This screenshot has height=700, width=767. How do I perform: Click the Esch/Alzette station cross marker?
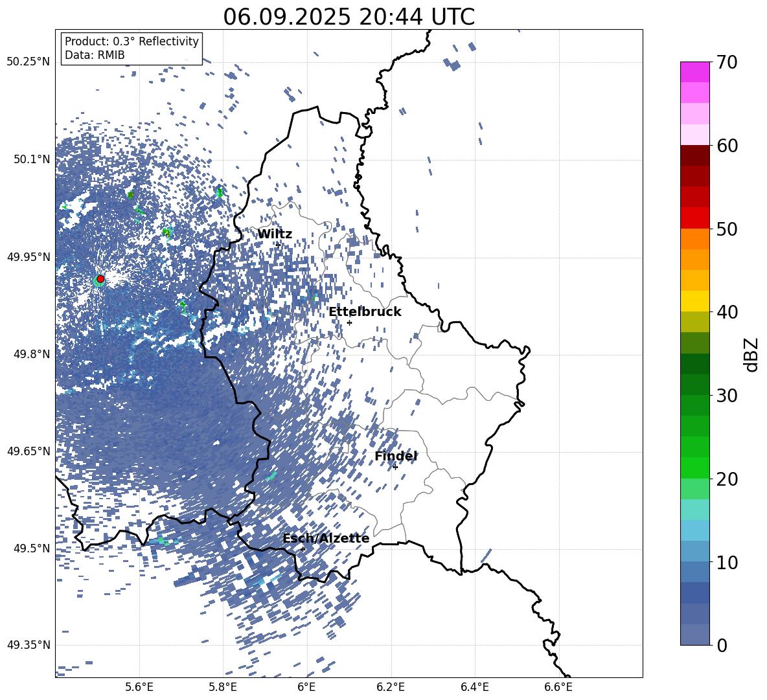pos(303,549)
